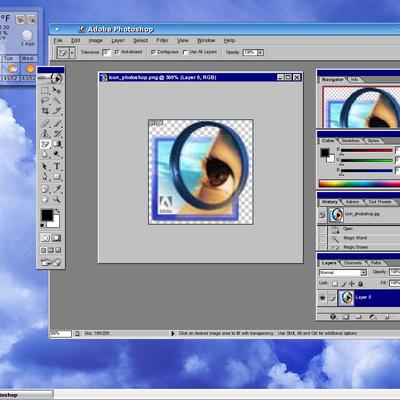Select the Magic Wand tool in toolbox
400x400 pixels.
pos(57,100)
